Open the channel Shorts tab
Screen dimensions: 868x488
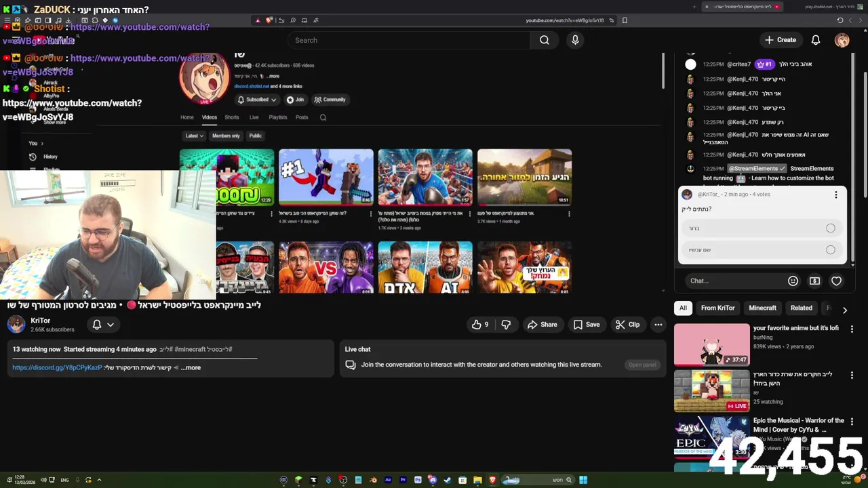tap(232, 117)
